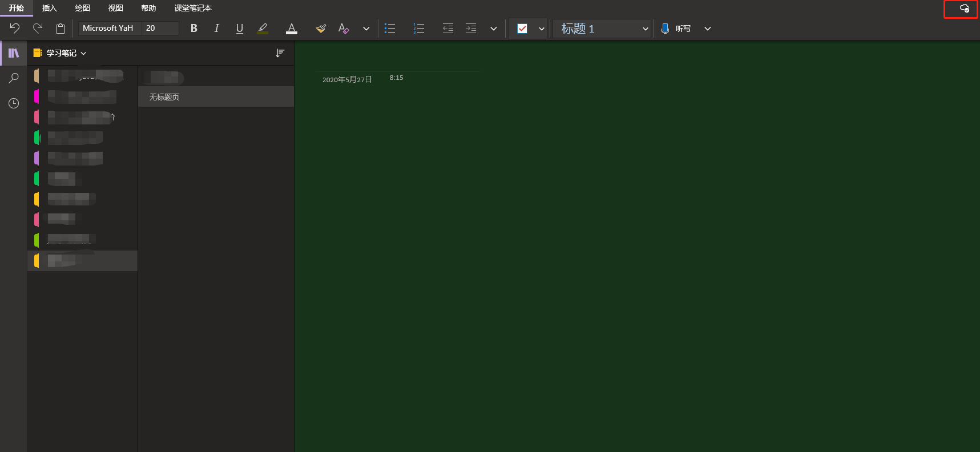This screenshot has height=452, width=980.
Task: Select the section with the purple tab
Action: (82, 158)
